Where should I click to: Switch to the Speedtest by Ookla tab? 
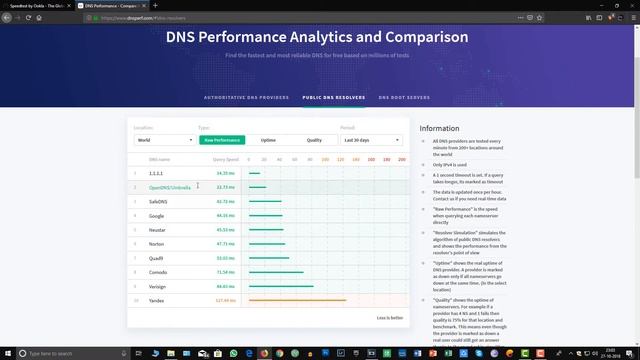pyautogui.click(x=36, y=6)
